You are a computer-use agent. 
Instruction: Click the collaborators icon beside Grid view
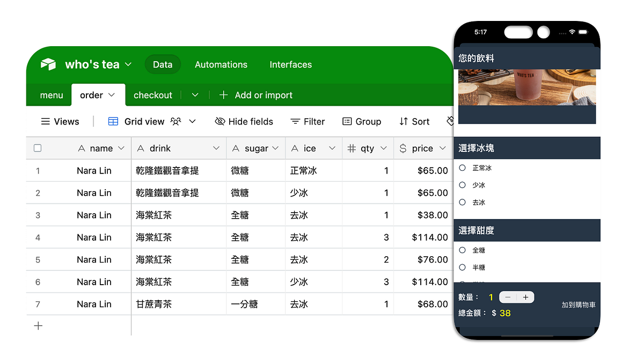176,121
